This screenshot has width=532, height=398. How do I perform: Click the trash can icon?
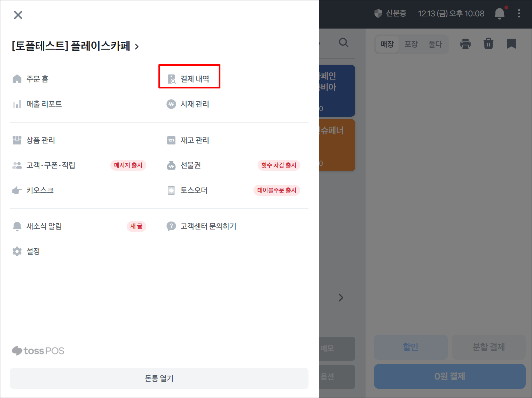pos(488,44)
